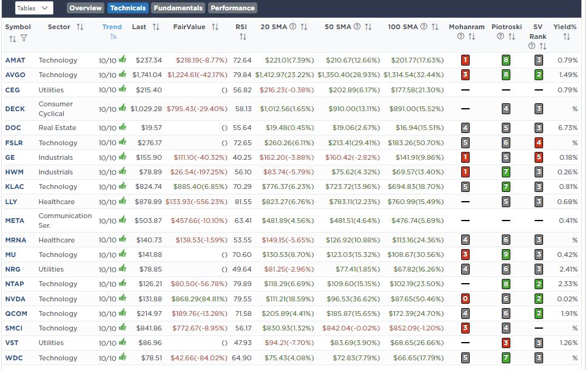This screenshot has height=370, width=588.
Task: Sort by Piotroski score arrows
Action: click(x=512, y=37)
